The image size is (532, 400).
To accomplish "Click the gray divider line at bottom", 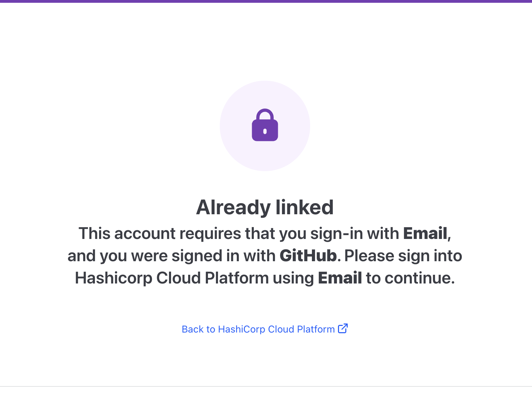I will [266, 386].
